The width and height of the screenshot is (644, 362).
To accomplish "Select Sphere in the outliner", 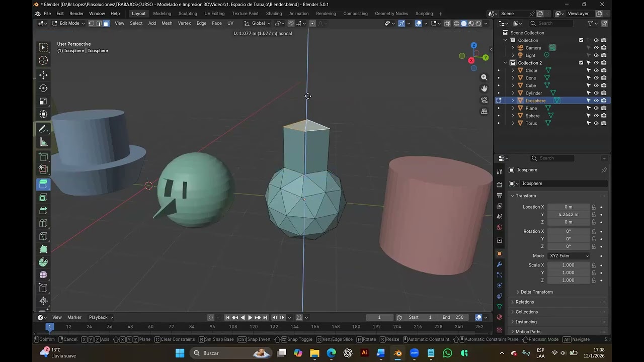I will pos(532,116).
